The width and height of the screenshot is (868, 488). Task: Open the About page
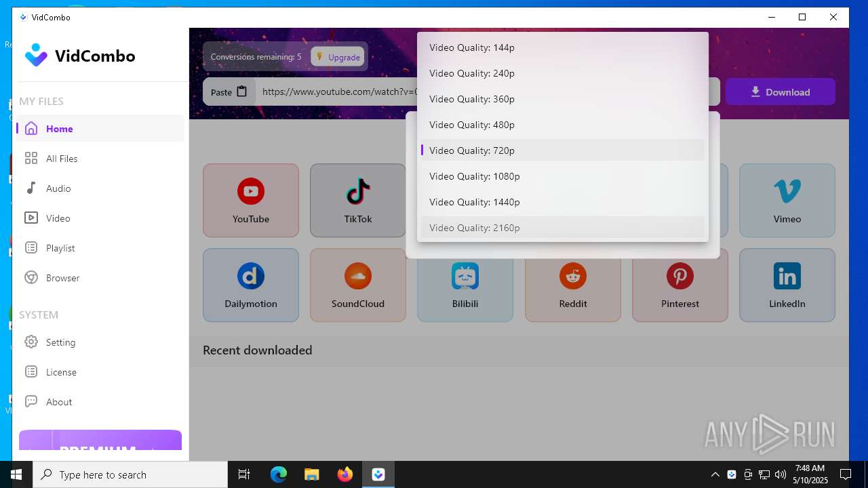102,402
